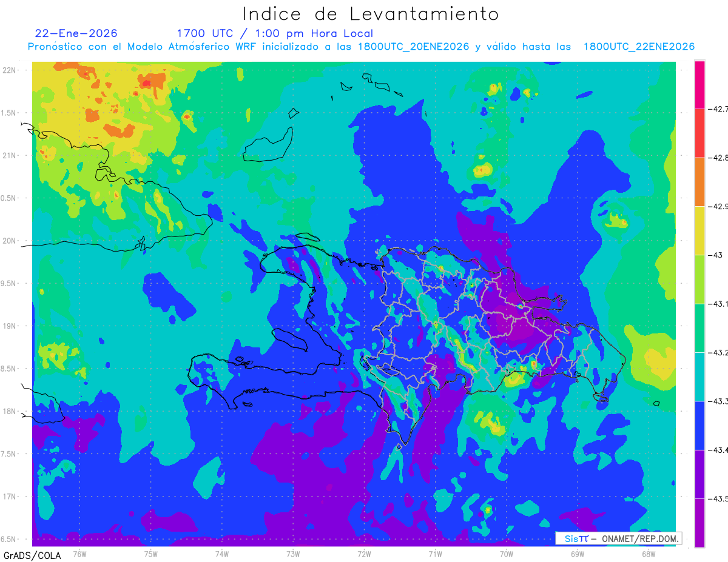Click the -43.2 color scale label
Screen dimensions: 728x562
(x=718, y=352)
